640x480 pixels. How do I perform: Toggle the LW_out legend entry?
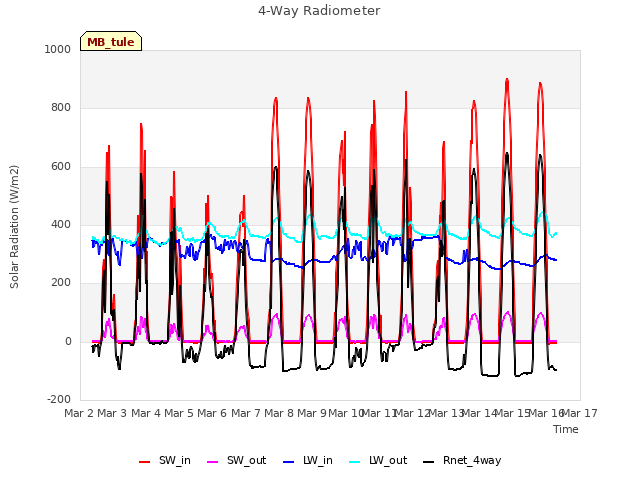click(x=378, y=461)
